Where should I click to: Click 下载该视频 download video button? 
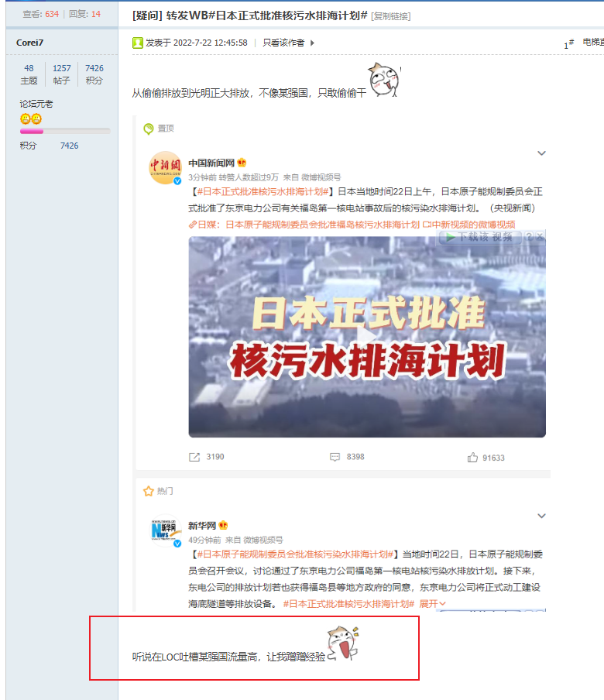tap(480, 237)
